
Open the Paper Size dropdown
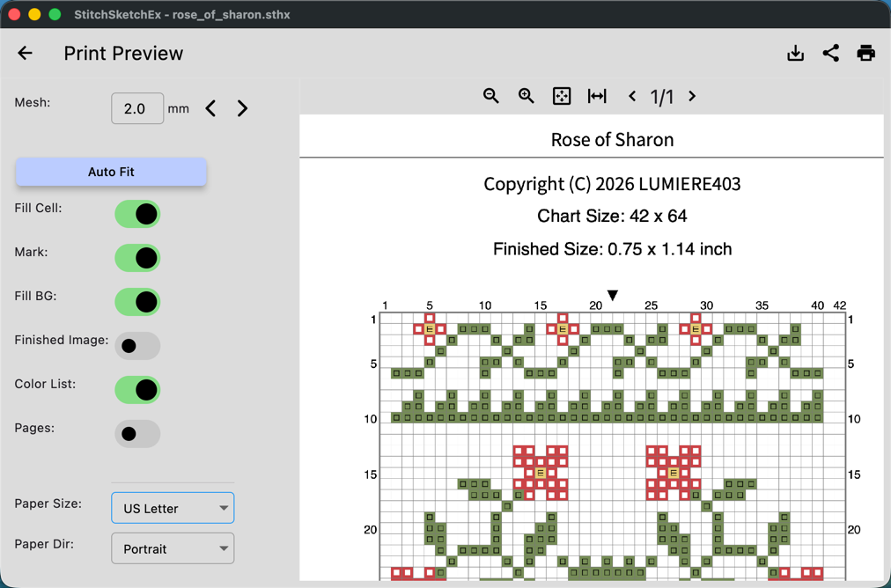click(173, 508)
